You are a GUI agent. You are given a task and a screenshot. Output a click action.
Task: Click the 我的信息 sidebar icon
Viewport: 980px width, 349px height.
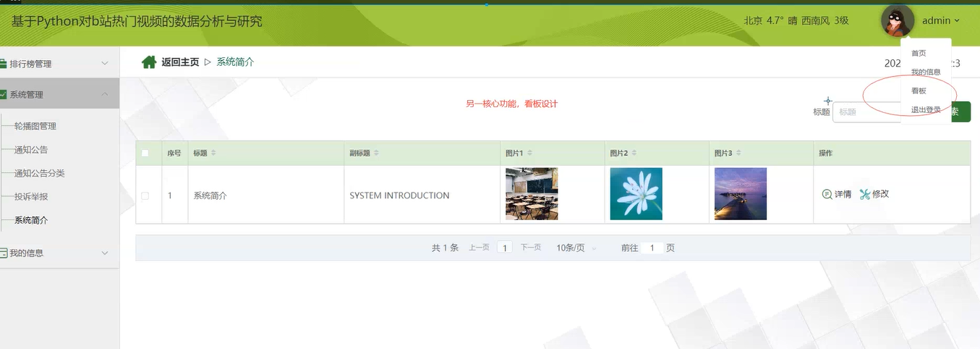[4, 253]
